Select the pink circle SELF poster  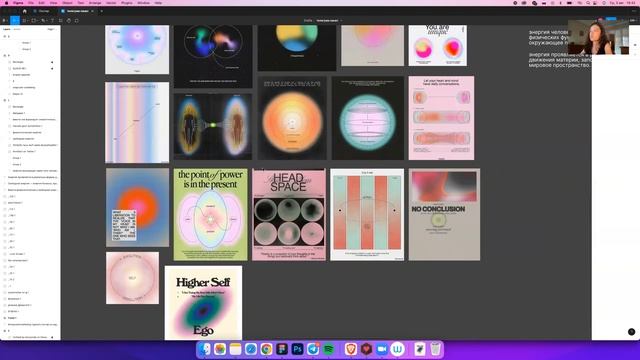(133, 278)
